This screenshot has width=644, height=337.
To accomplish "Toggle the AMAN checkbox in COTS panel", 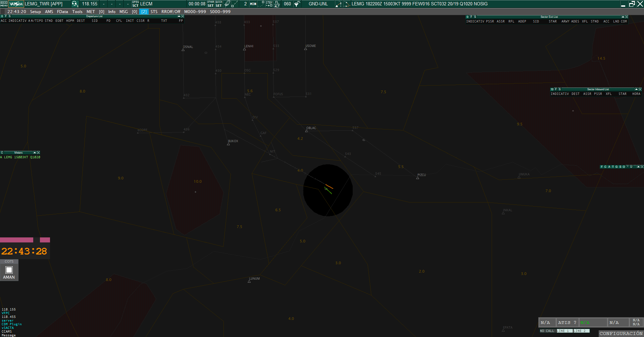I will [x=9, y=270].
